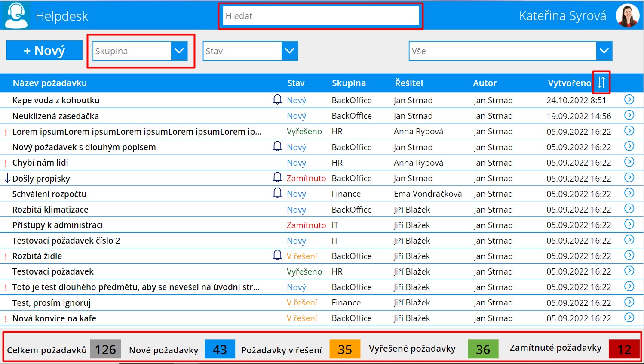Click bell icon on Schválení rozpočtu row
644x364 pixels.
[277, 193]
